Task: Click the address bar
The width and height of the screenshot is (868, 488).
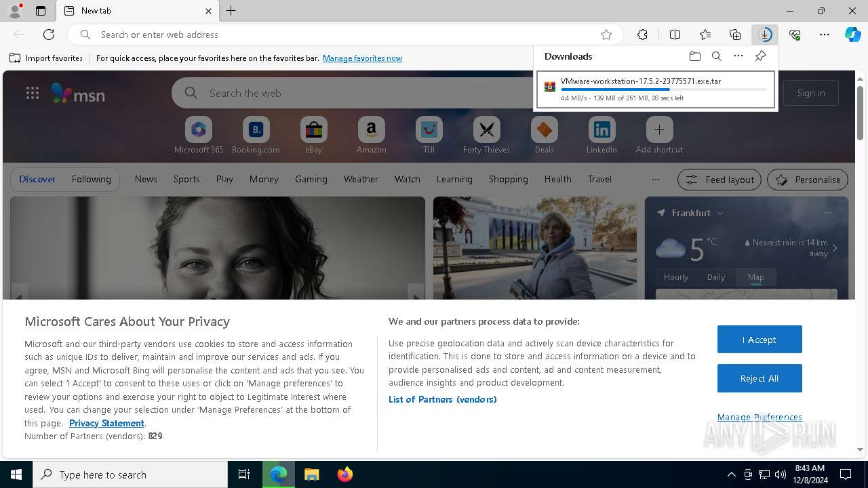Action: 346,35
